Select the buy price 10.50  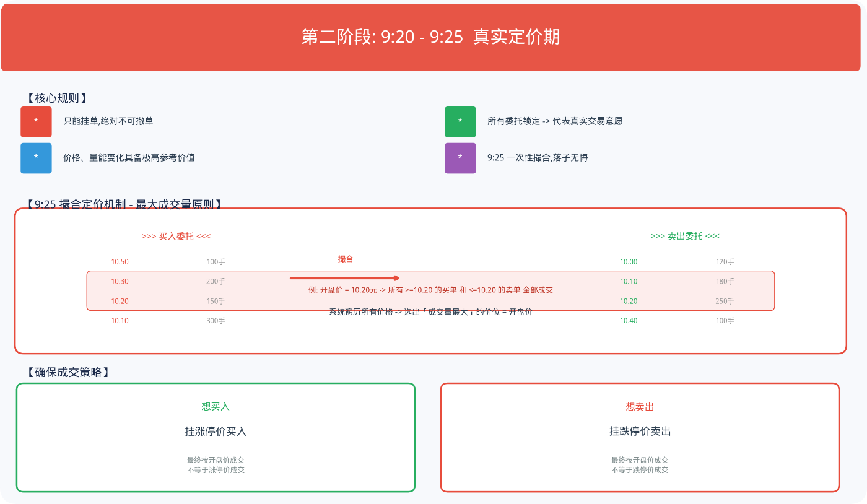coord(120,262)
